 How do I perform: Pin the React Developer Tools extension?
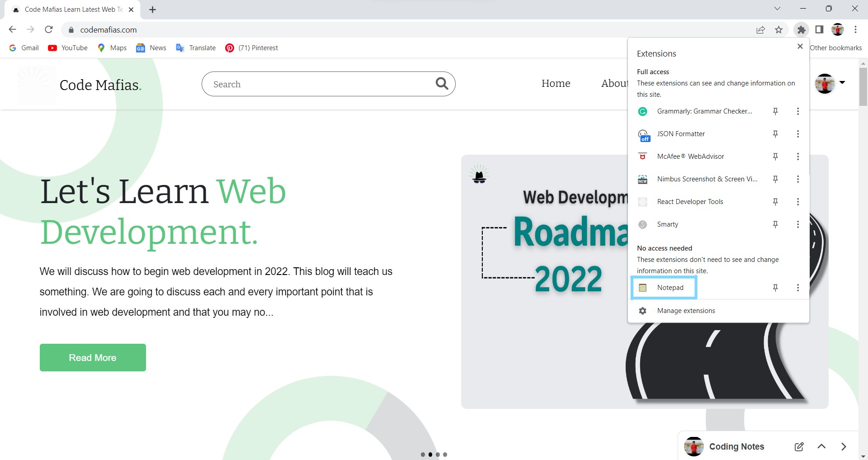(775, 202)
